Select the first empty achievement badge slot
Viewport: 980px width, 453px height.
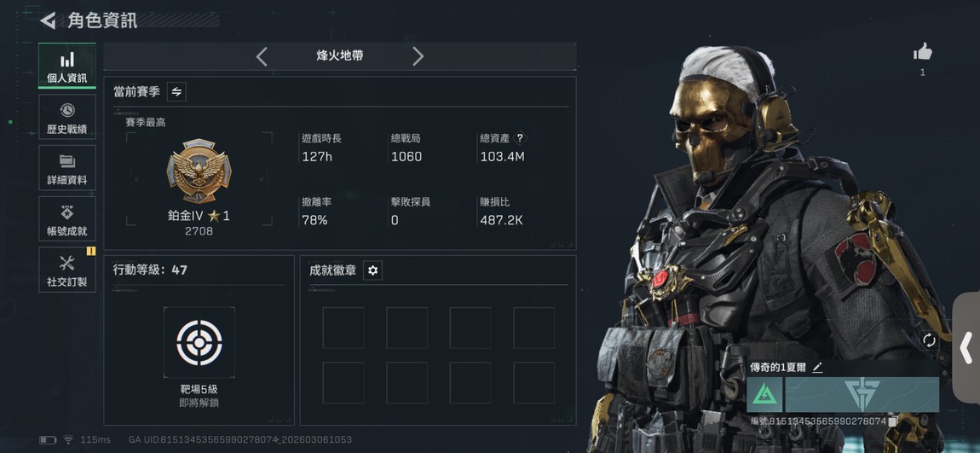343,328
